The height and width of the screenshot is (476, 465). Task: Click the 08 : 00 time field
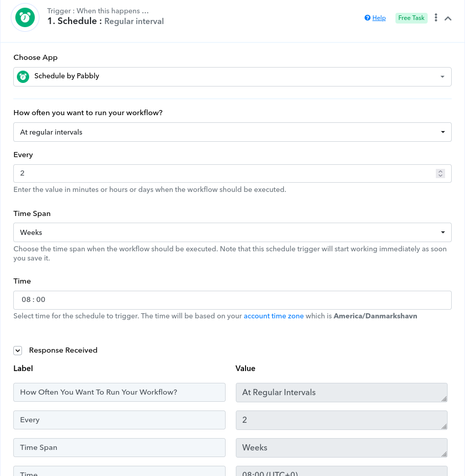[x=232, y=300]
